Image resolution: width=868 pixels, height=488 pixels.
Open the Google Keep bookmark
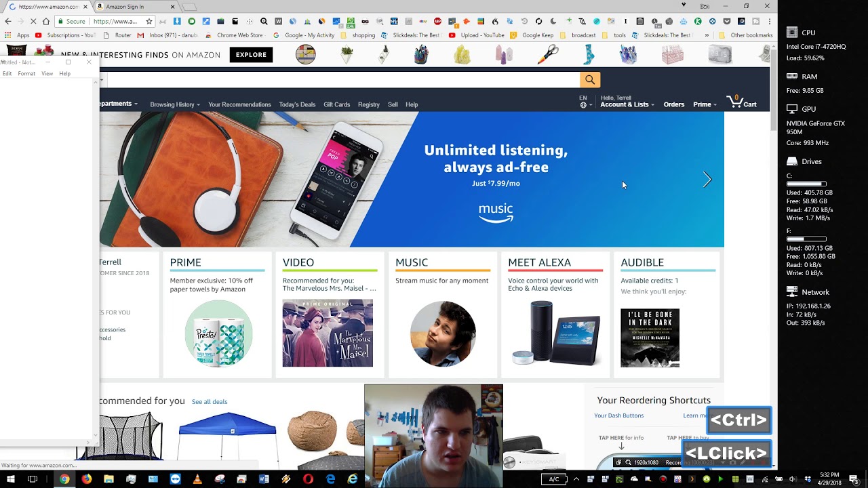coord(532,35)
